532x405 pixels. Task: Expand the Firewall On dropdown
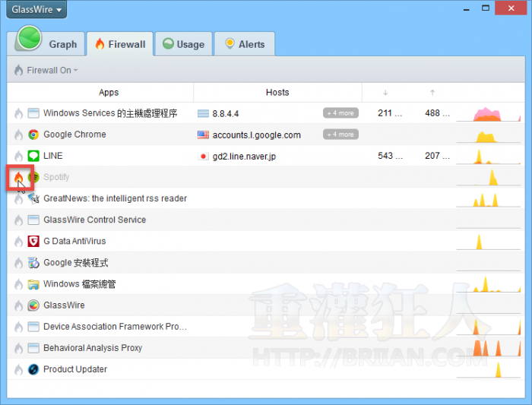point(46,70)
